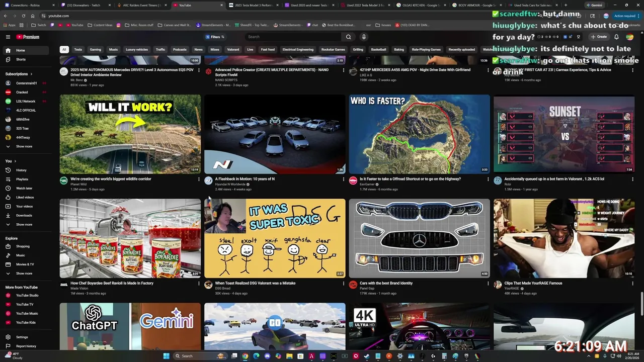Click the YouTube Premium logo

28,37
